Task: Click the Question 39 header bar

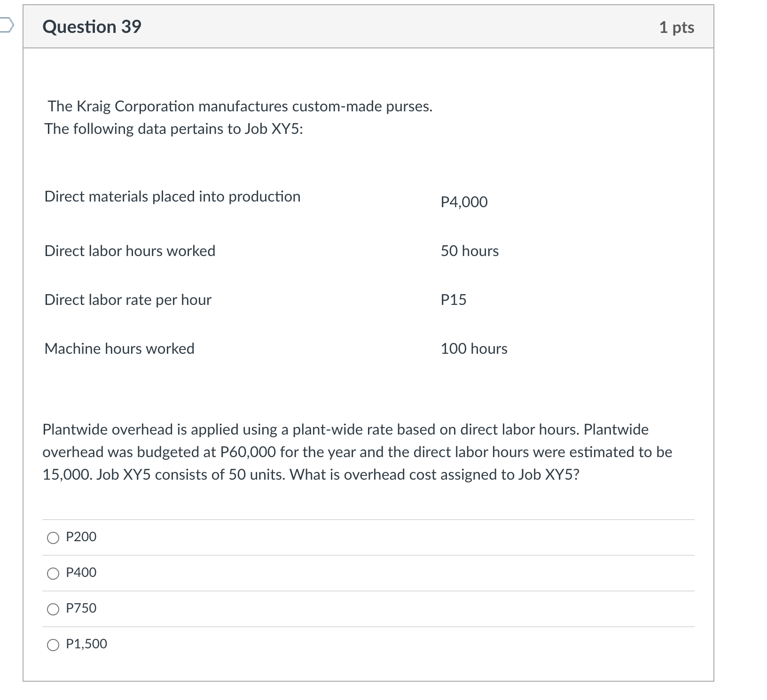Action: 367,27
